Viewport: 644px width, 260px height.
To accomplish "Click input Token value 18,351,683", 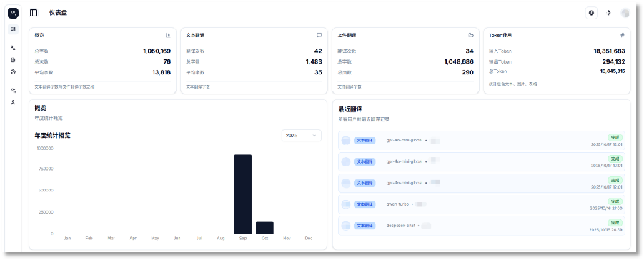I will 609,51.
